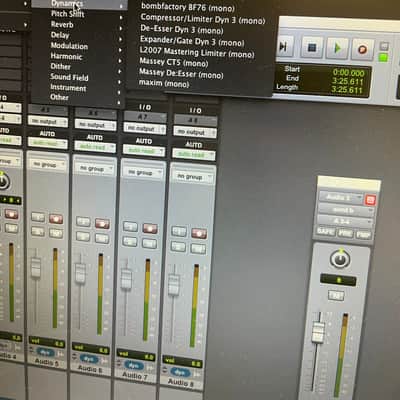The width and height of the screenshot is (400, 400).
Task: Open automation mode selector on Audio 8
Action: [x=194, y=155]
